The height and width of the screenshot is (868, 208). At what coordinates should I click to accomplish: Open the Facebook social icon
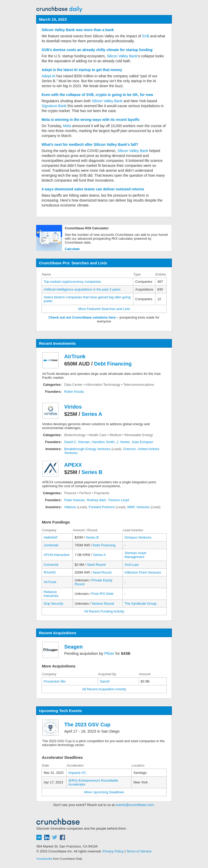point(62,837)
